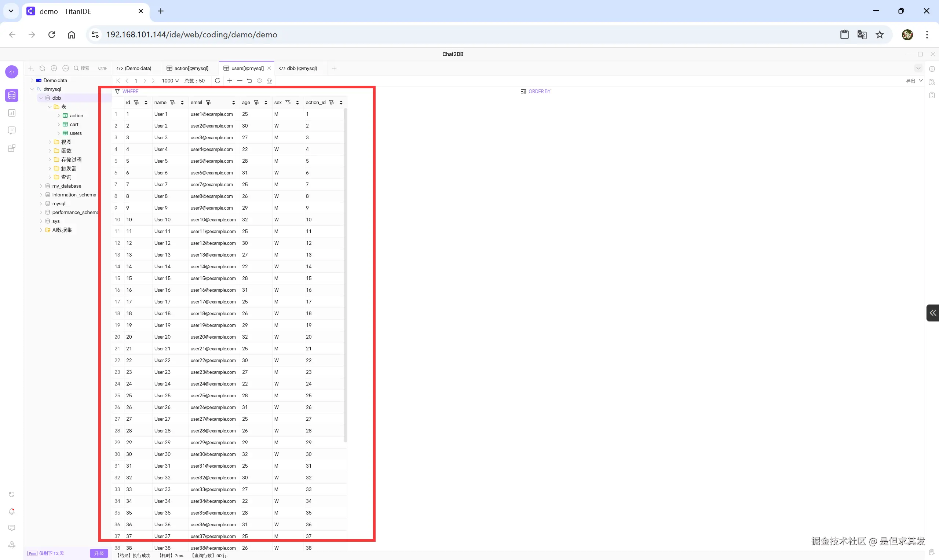This screenshot has width=939, height=560.
Task: Sort the age column using sort arrows
Action: pyautogui.click(x=266, y=102)
